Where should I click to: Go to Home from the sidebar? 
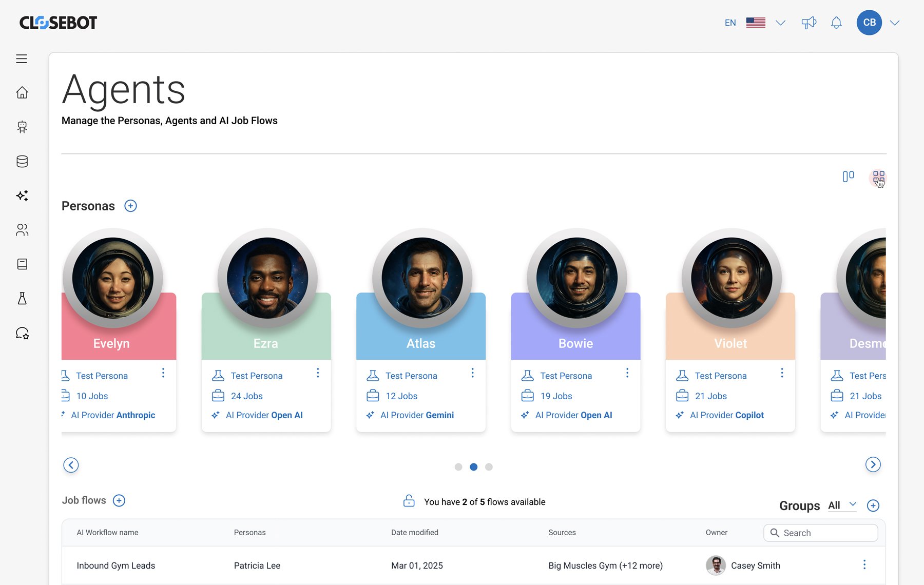click(22, 93)
